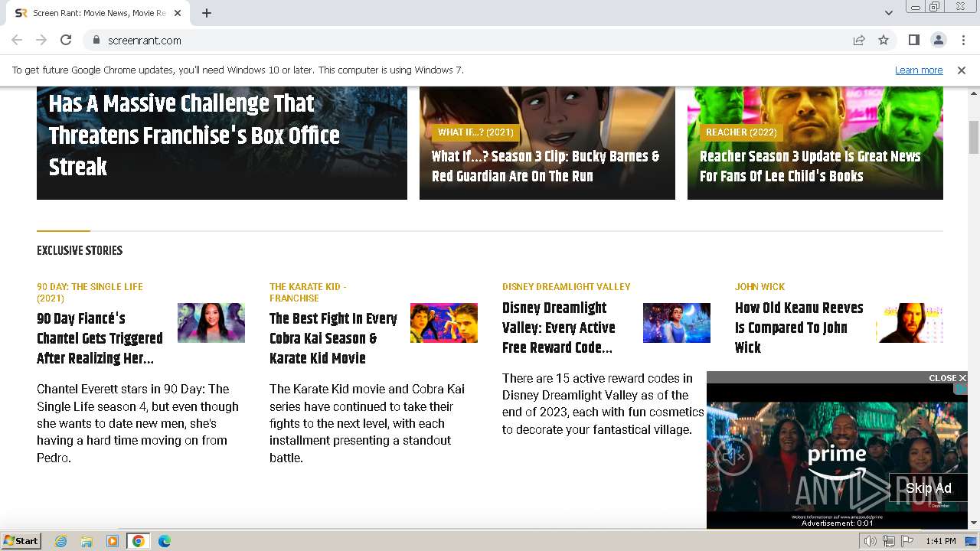This screenshot has height=551, width=980.
Task: Close the floating video ad
Action: (947, 378)
